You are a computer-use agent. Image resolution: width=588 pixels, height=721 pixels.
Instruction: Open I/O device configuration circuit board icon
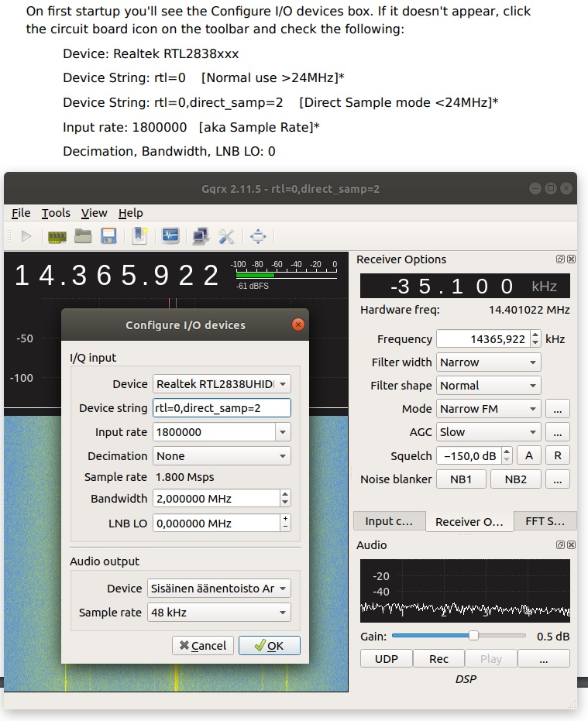57,237
